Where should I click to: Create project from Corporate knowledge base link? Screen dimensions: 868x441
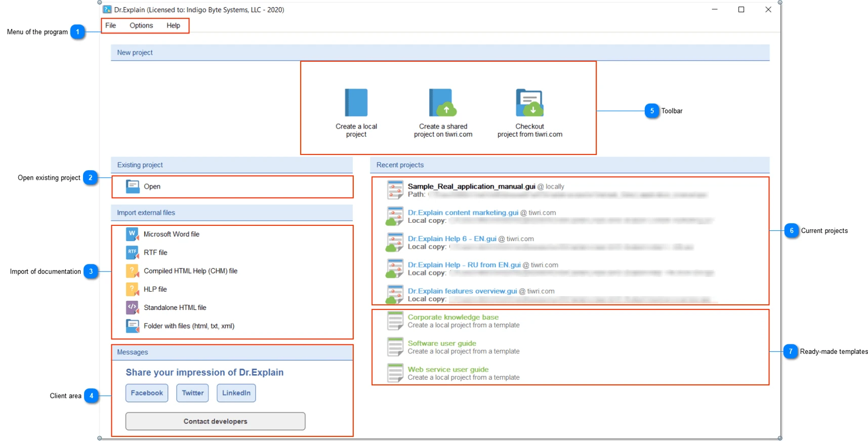453,317
